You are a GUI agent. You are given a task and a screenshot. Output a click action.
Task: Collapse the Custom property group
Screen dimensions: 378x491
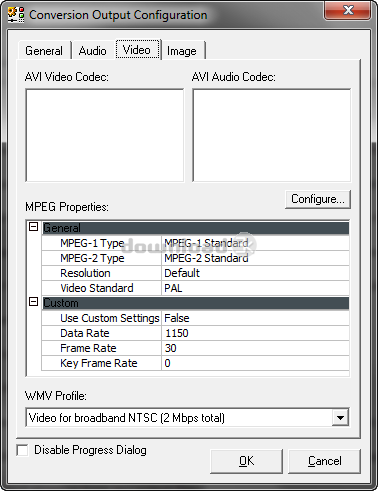[x=33, y=302]
